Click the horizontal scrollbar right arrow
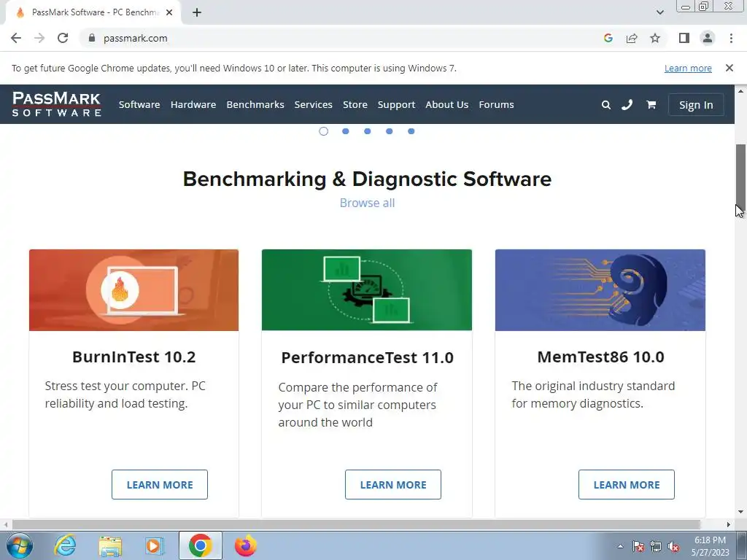The image size is (747, 560). tap(729, 524)
